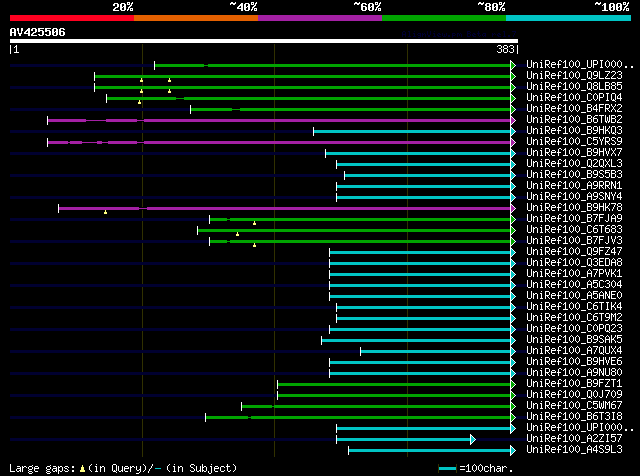Image resolution: width=640 pixels, height=476 pixels.
Task: Click the red 20% identity legend segment
Action: pos(72,18)
